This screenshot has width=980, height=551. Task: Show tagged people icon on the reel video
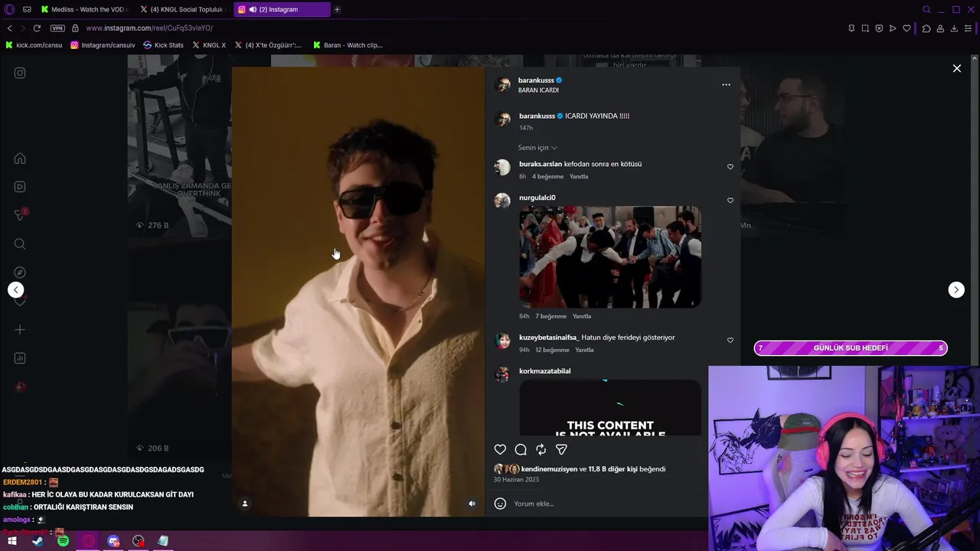(245, 504)
